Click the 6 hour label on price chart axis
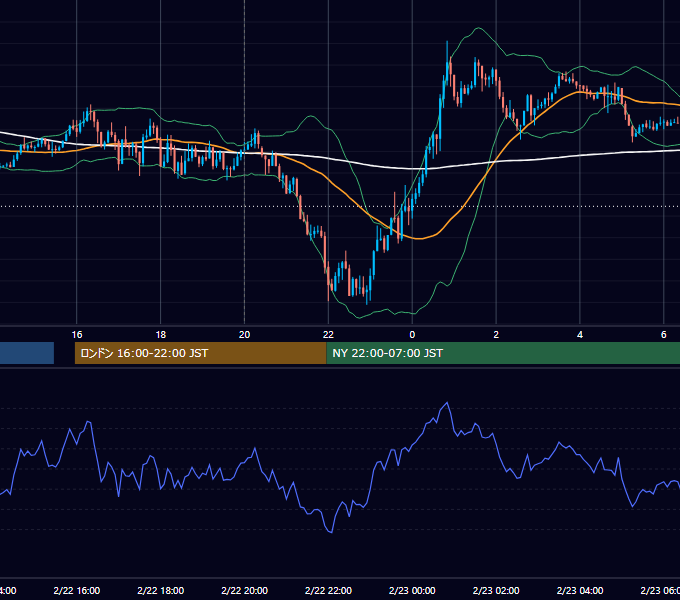The image size is (680, 600). click(x=664, y=335)
